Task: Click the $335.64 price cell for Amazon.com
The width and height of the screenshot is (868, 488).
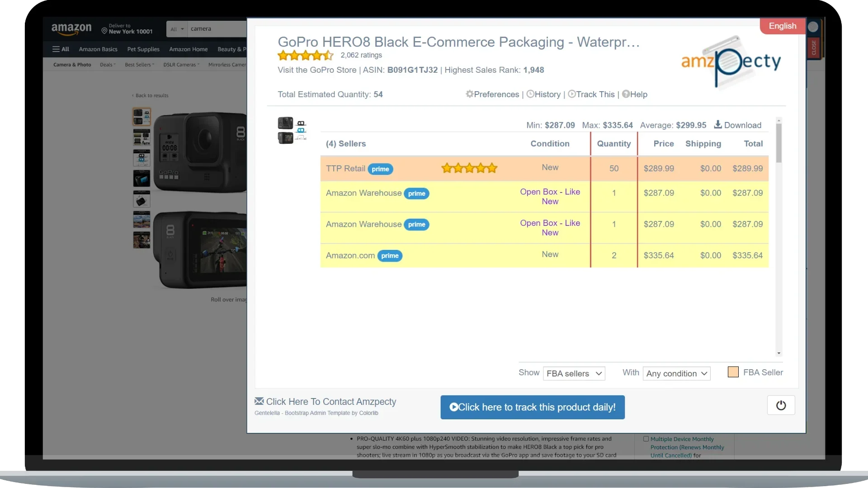Action: click(659, 255)
